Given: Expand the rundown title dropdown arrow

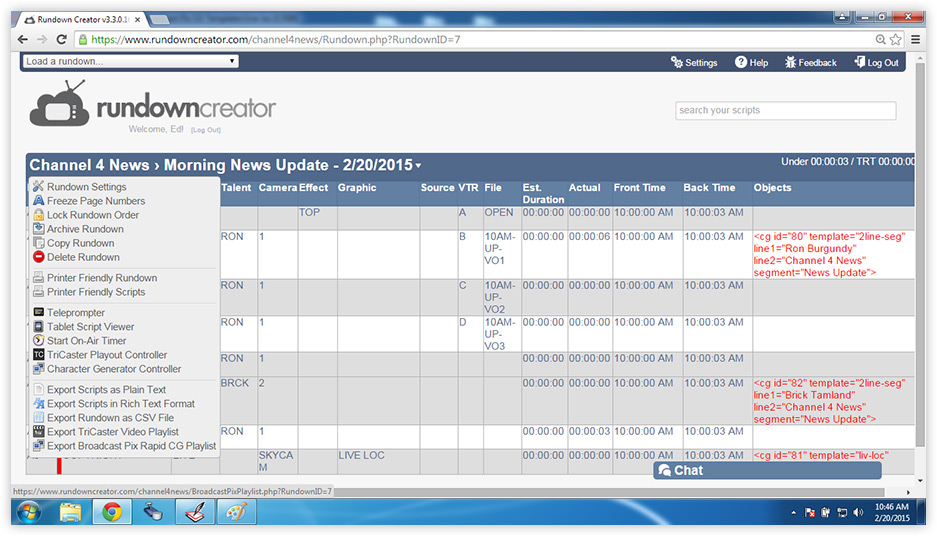Looking at the screenshot, I should [418, 166].
